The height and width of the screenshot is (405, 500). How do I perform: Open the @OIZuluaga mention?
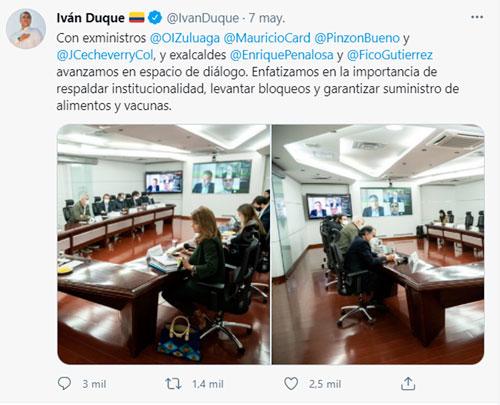tap(185, 38)
